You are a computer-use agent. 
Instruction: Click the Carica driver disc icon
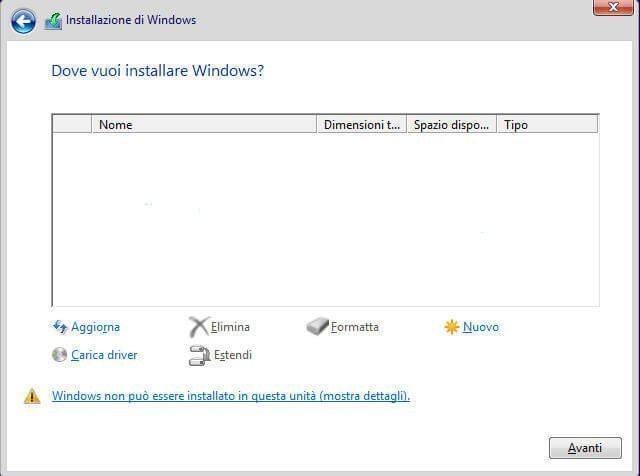click(x=60, y=355)
